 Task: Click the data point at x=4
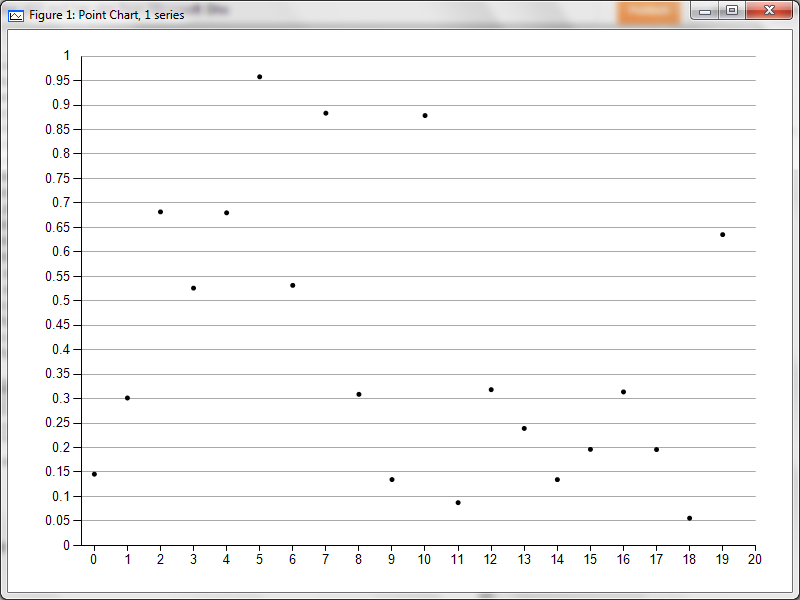point(227,213)
